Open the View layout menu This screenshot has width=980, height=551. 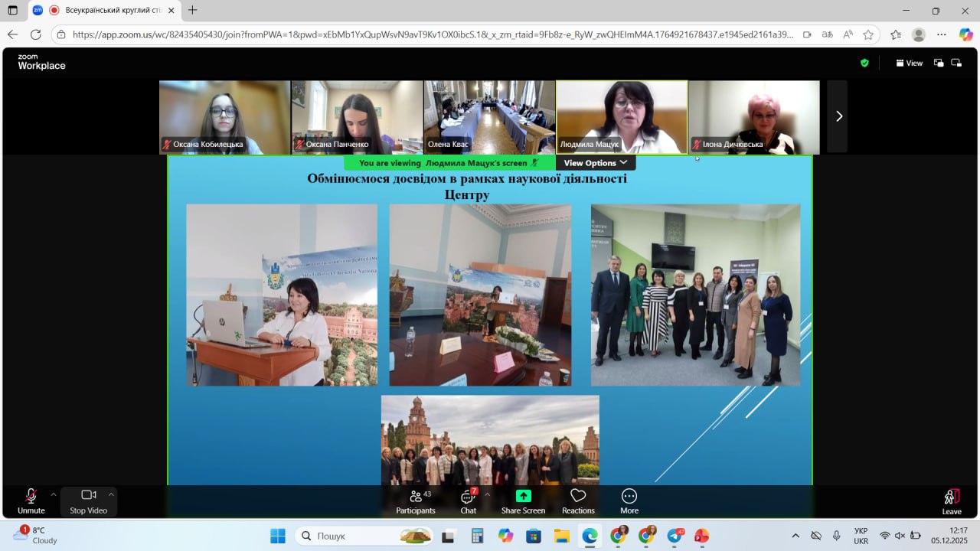[910, 64]
